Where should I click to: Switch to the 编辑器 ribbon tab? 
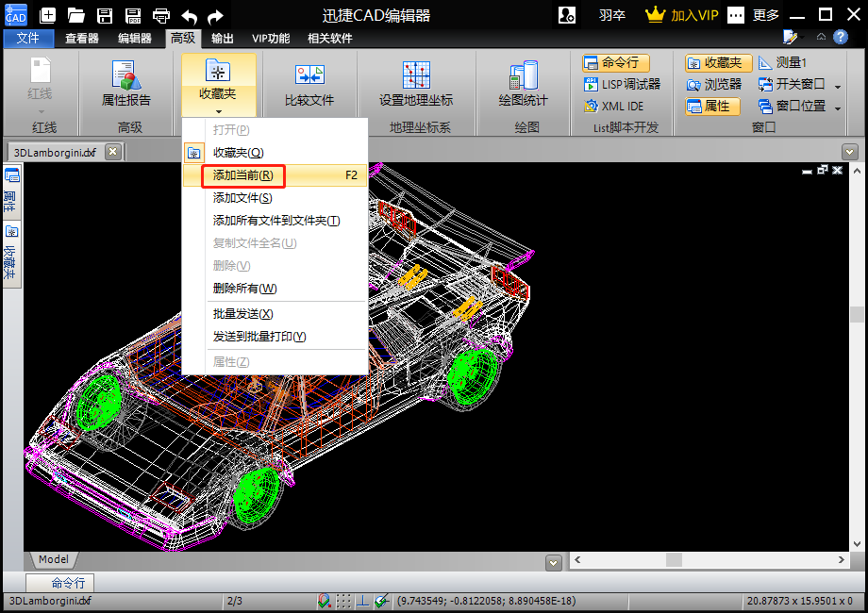(x=135, y=38)
